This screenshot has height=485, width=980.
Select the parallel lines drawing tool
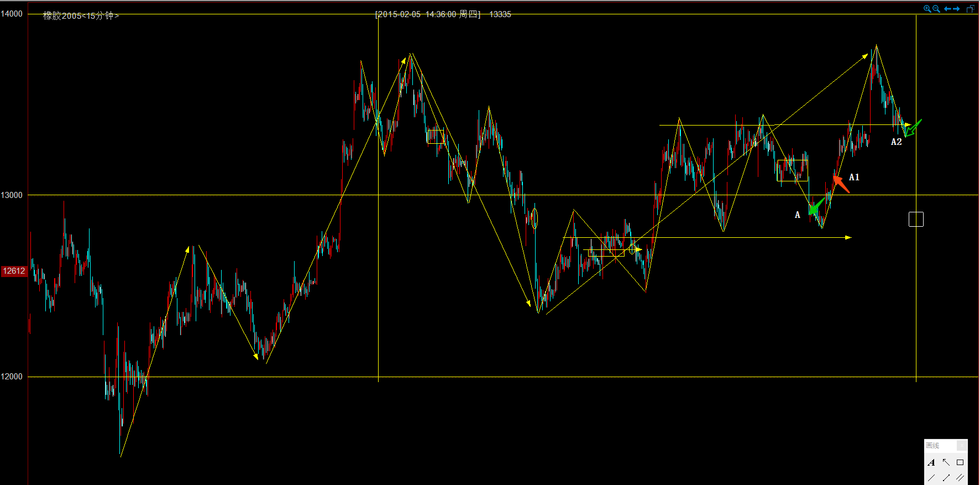click(x=960, y=477)
